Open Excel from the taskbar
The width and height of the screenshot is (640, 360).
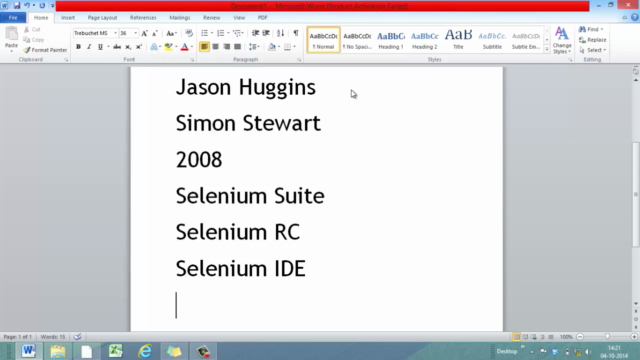coord(116,351)
